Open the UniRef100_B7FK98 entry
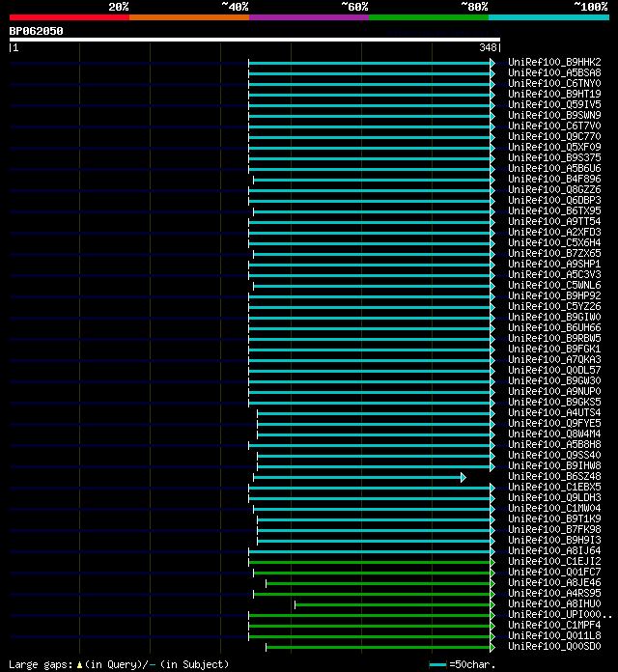Screen dimensions: 618x672 point(554,530)
